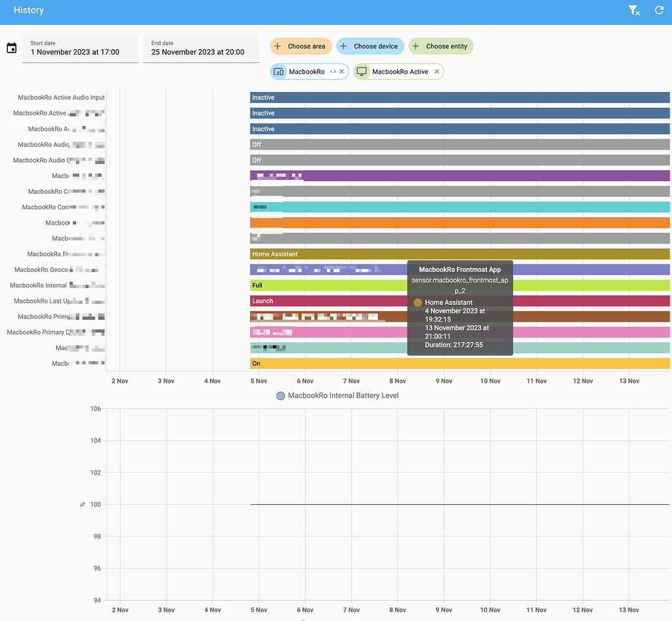Expand the MacbookRo device chip into entities
The image size is (672, 621).
(x=333, y=72)
